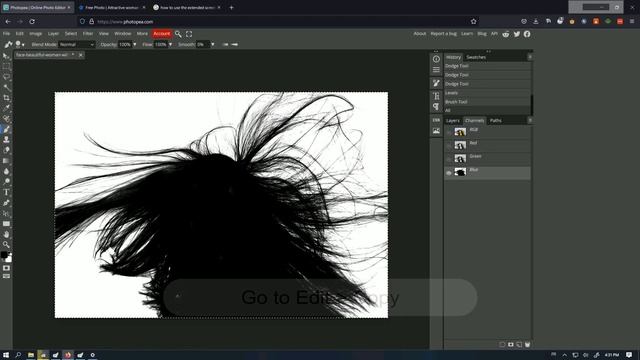Click the foreground color swatch
The image size is (640, 360).
pyautogui.click(x=4, y=255)
